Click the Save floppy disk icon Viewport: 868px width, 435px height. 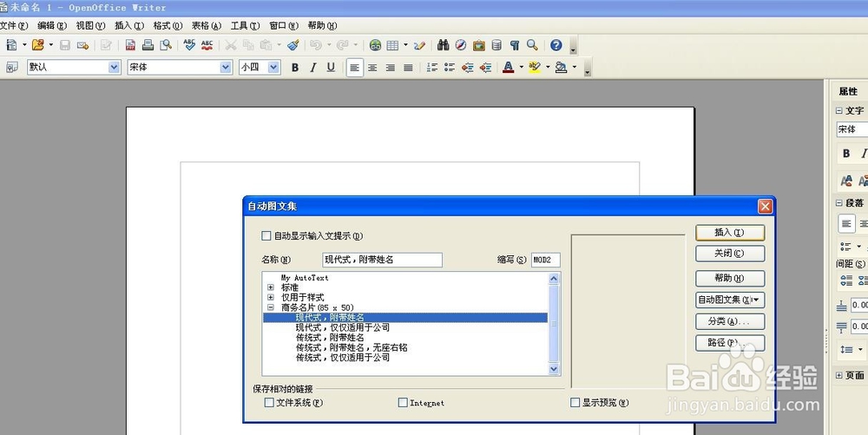[x=65, y=45]
